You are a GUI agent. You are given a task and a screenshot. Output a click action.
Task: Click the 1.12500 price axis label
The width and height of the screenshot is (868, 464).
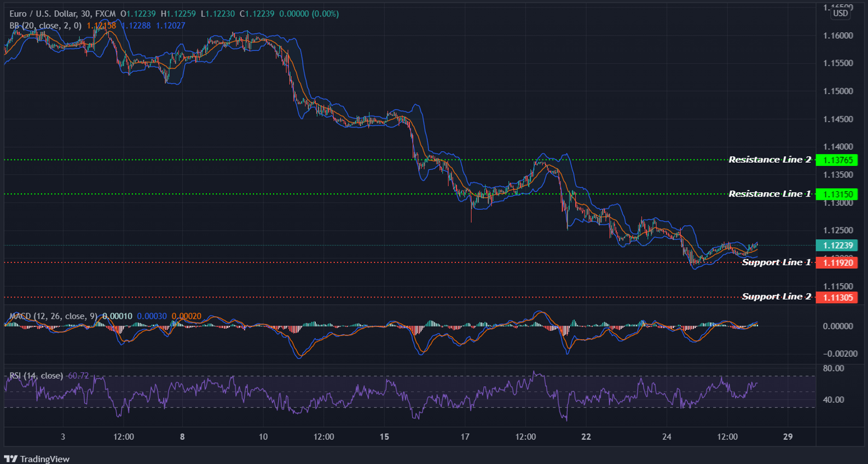[x=838, y=230]
